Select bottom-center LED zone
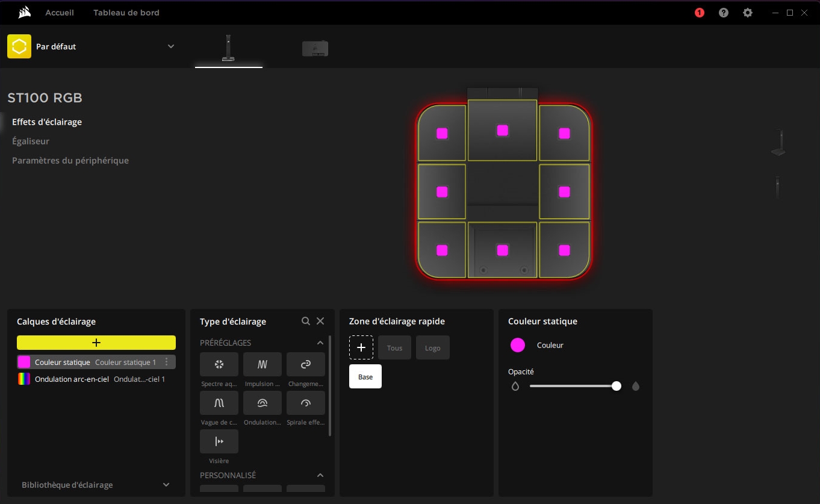The image size is (820, 504). (x=502, y=250)
